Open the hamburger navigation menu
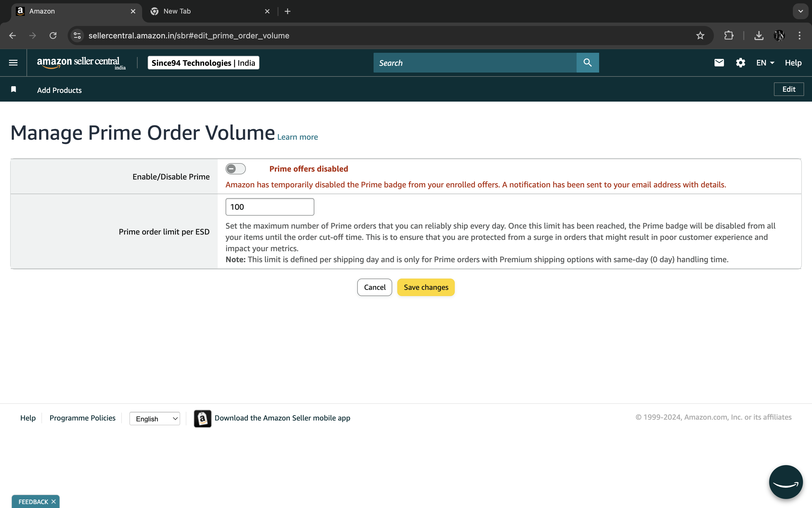The width and height of the screenshot is (812, 508). pos(13,62)
